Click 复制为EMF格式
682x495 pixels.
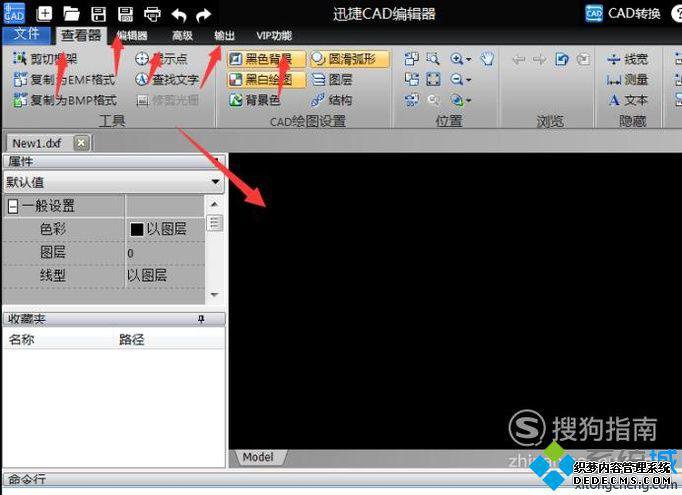click(64, 79)
